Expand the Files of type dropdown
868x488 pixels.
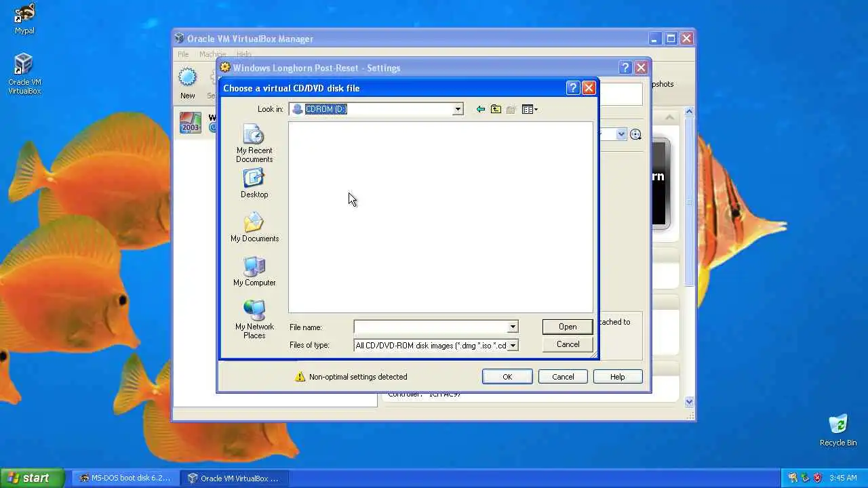(x=513, y=345)
